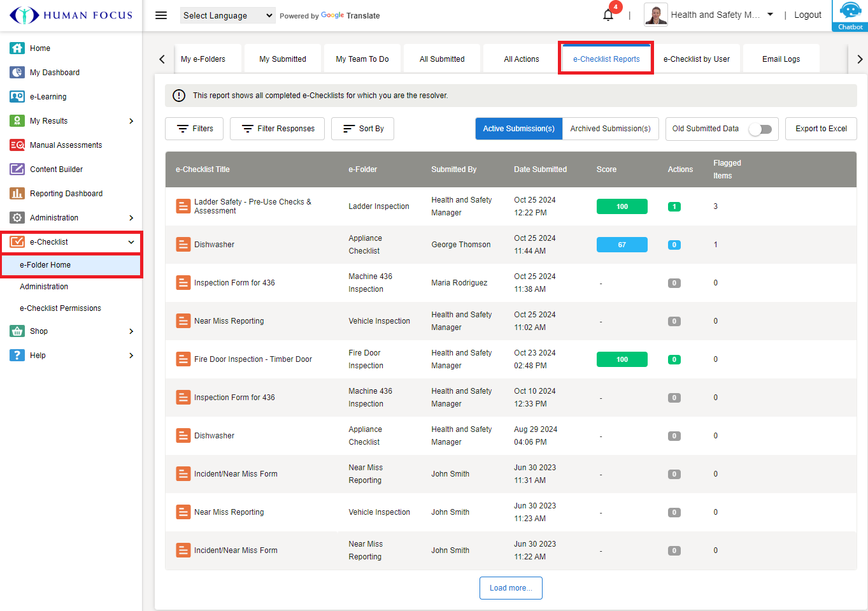
Task: Click the hamburger menu icon
Action: (x=161, y=15)
